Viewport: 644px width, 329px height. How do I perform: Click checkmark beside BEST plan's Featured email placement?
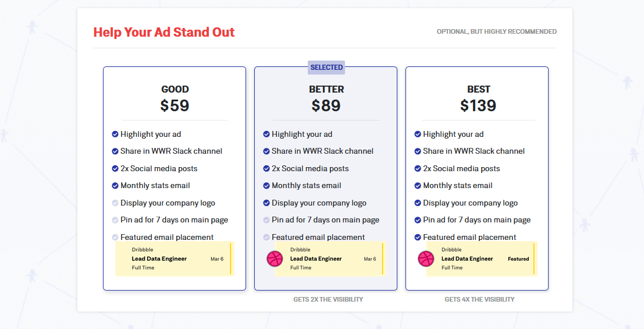coord(418,238)
